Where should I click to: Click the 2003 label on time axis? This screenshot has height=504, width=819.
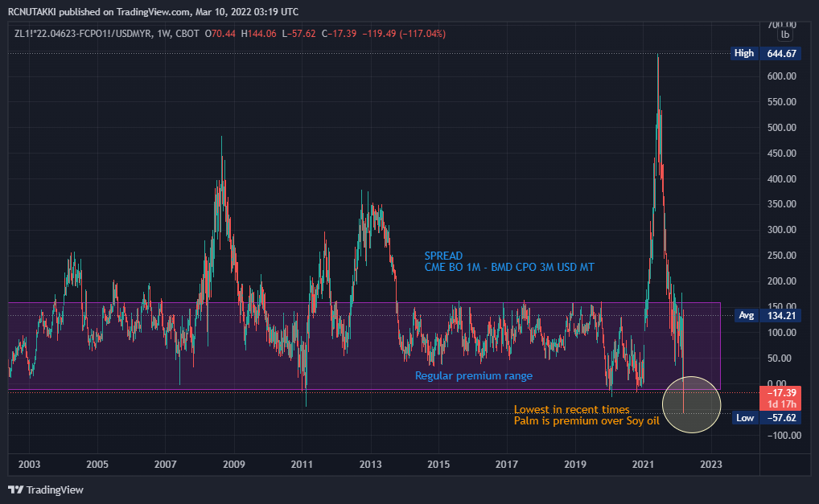29,465
